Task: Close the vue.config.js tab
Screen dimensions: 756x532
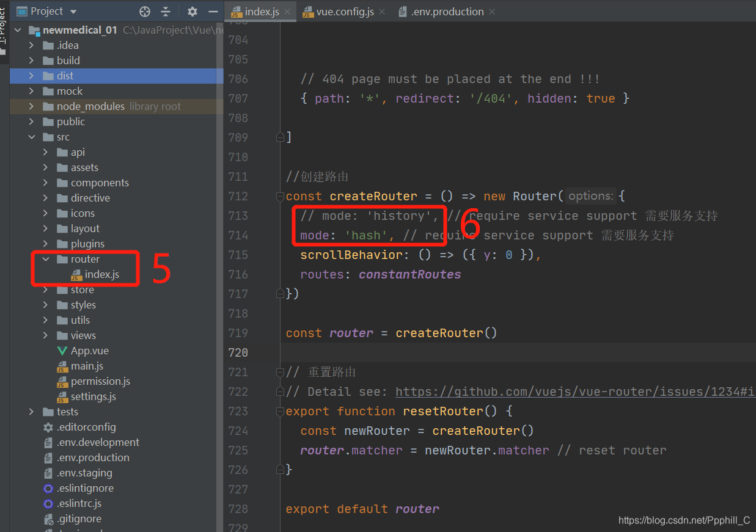Action: [x=382, y=12]
